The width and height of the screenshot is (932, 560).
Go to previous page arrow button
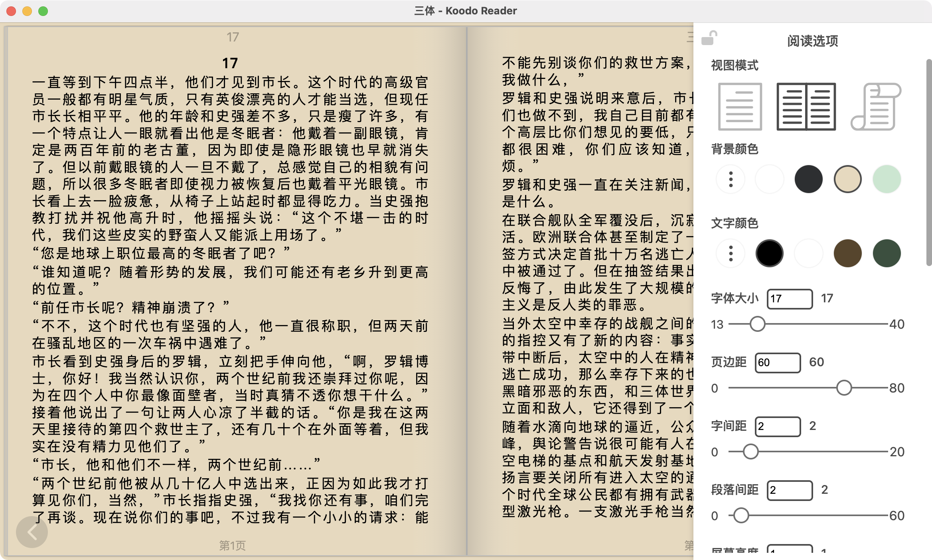32,532
